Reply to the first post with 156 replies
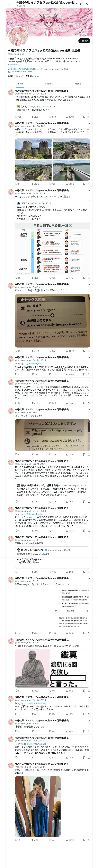 [18, 117]
